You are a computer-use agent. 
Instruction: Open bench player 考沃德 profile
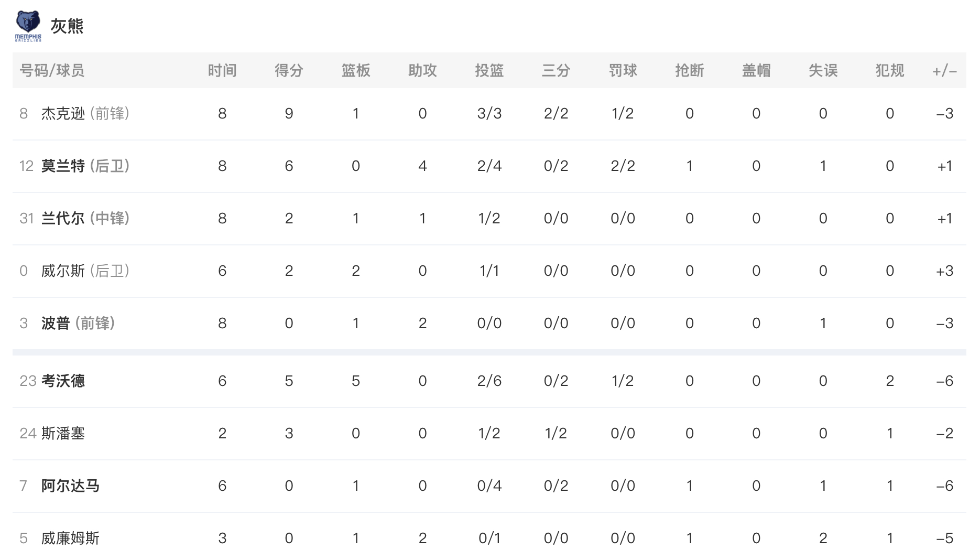click(63, 381)
